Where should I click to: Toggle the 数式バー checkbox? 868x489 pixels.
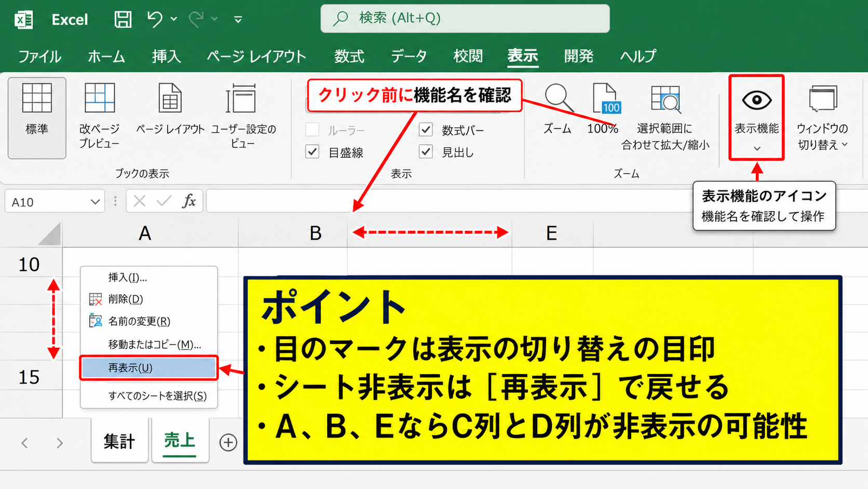426,129
